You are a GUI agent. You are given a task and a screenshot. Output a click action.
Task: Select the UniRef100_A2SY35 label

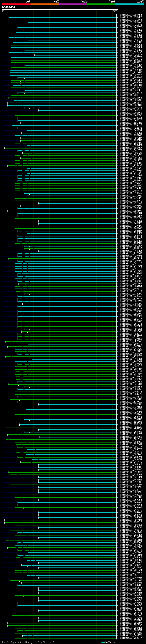(131, 87)
